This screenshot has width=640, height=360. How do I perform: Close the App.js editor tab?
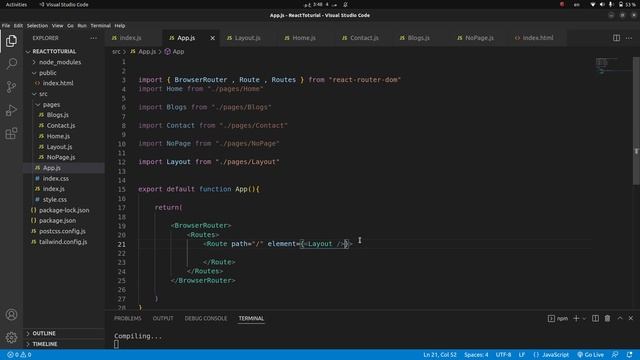point(212,38)
